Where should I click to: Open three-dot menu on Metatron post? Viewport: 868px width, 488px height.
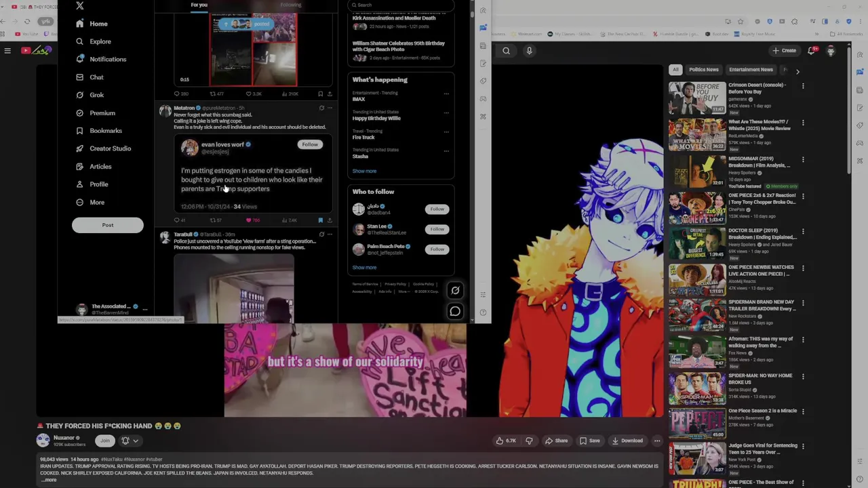[330, 108]
